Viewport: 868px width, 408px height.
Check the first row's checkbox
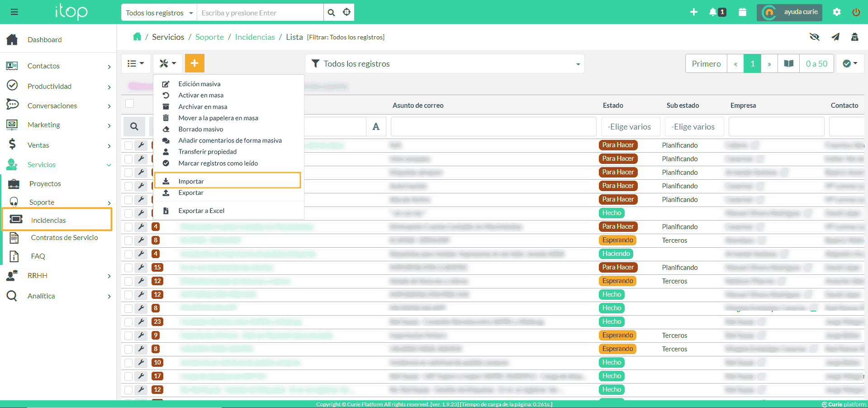coord(129,145)
